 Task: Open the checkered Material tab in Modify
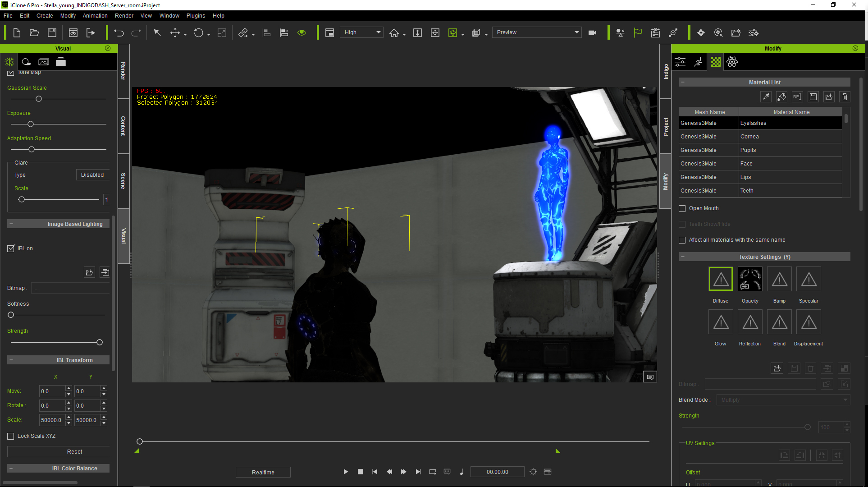click(x=716, y=62)
